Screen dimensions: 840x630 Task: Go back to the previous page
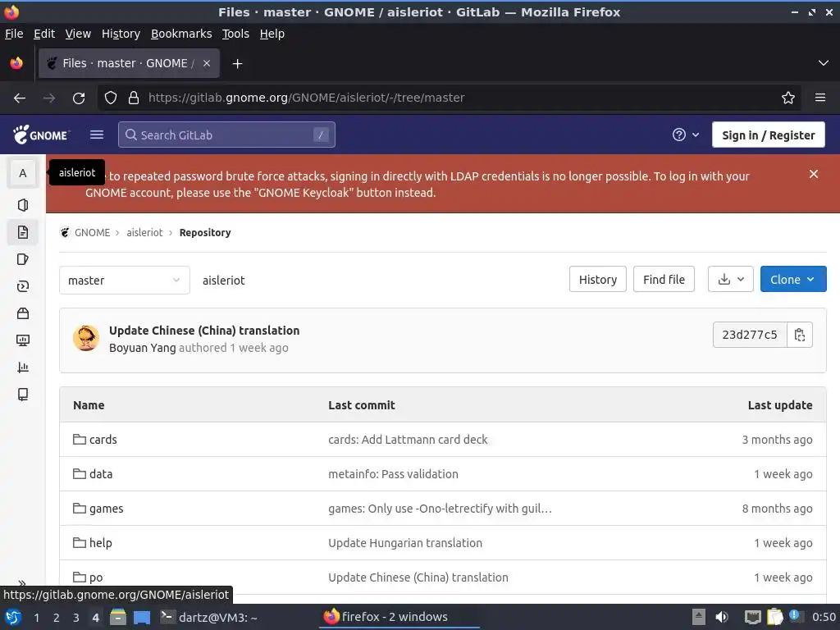click(x=20, y=98)
